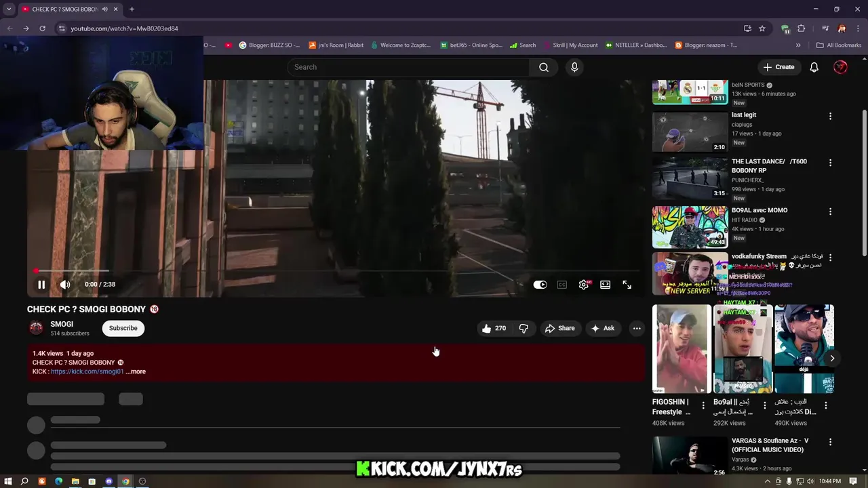
Task: Open options for vodkafunky Stream video
Action: pyautogui.click(x=830, y=258)
